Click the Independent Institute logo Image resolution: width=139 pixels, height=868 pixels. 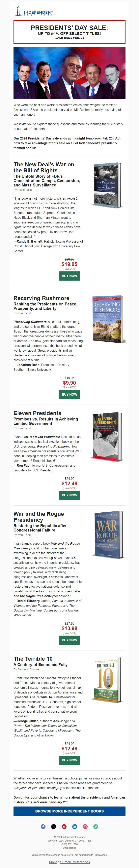33,11
